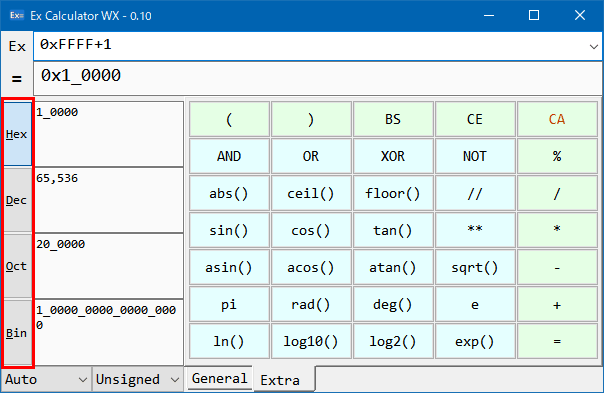Insert the abs() function
Screen dimensions: 604x393
click(x=229, y=193)
